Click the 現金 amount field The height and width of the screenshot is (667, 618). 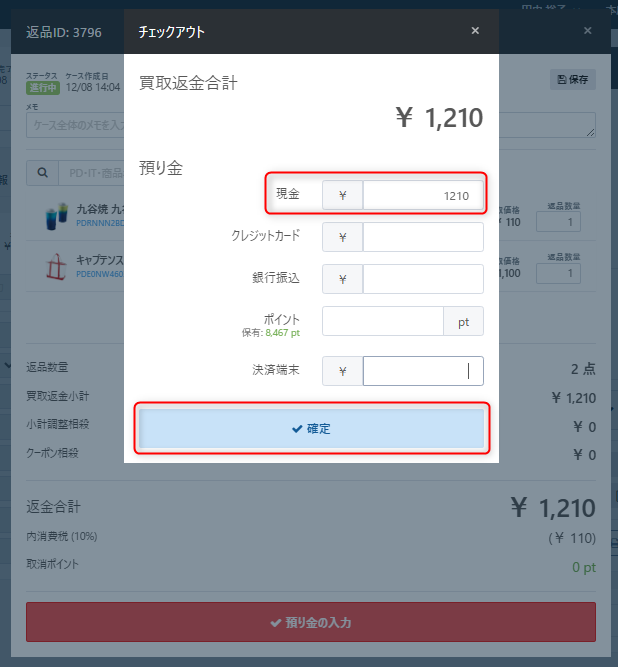point(423,195)
